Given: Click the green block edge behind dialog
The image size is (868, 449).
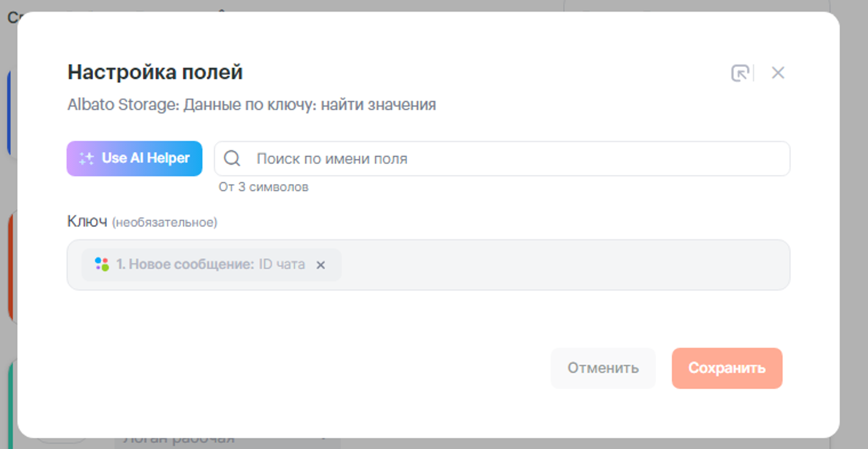Looking at the screenshot, I should (x=12, y=391).
